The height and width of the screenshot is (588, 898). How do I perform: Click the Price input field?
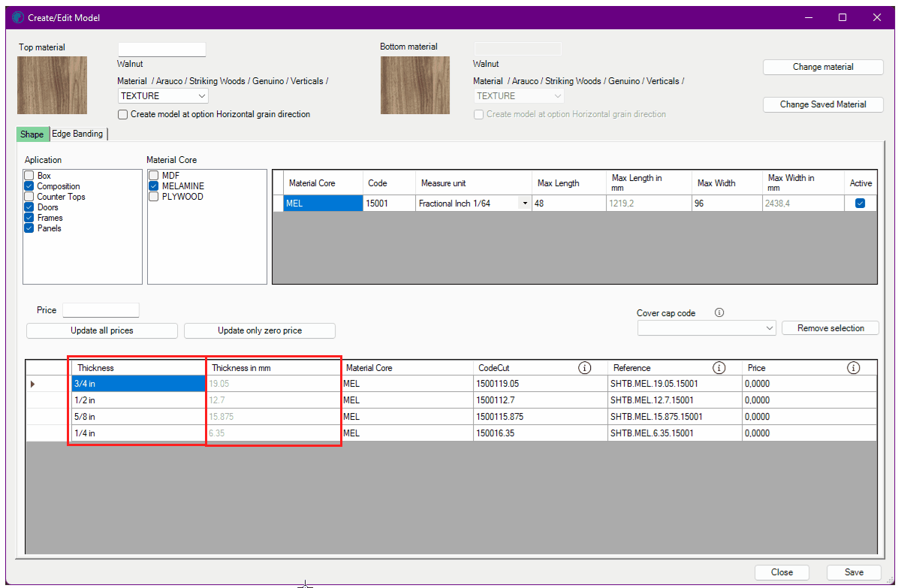click(101, 309)
